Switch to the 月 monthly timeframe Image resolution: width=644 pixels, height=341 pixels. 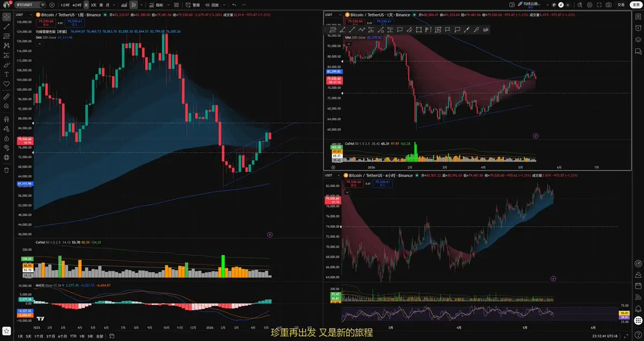[x=107, y=5]
